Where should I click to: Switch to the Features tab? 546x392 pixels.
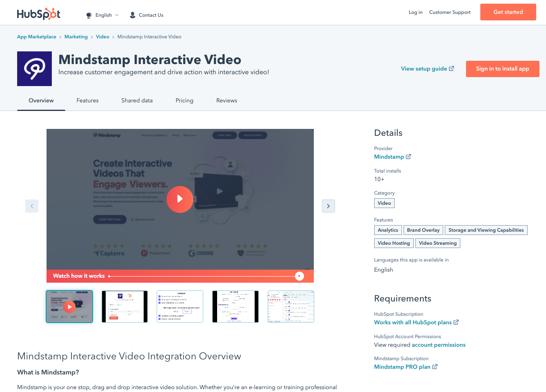[x=87, y=100]
